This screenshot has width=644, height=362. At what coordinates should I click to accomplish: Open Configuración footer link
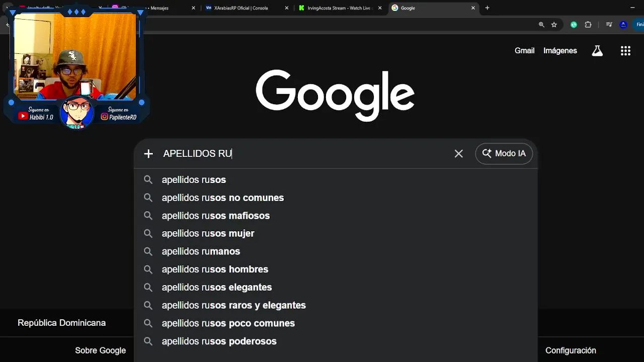tap(571, 350)
